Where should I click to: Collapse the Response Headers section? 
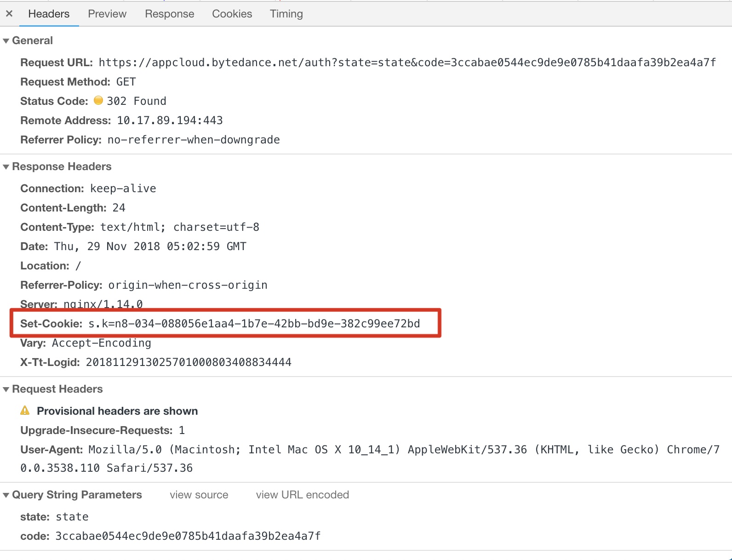click(6, 167)
